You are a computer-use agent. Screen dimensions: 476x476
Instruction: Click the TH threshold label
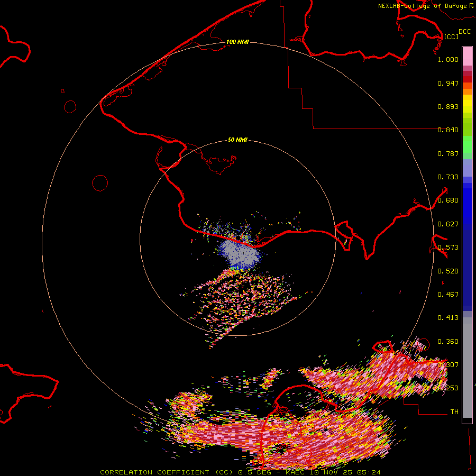454,412
